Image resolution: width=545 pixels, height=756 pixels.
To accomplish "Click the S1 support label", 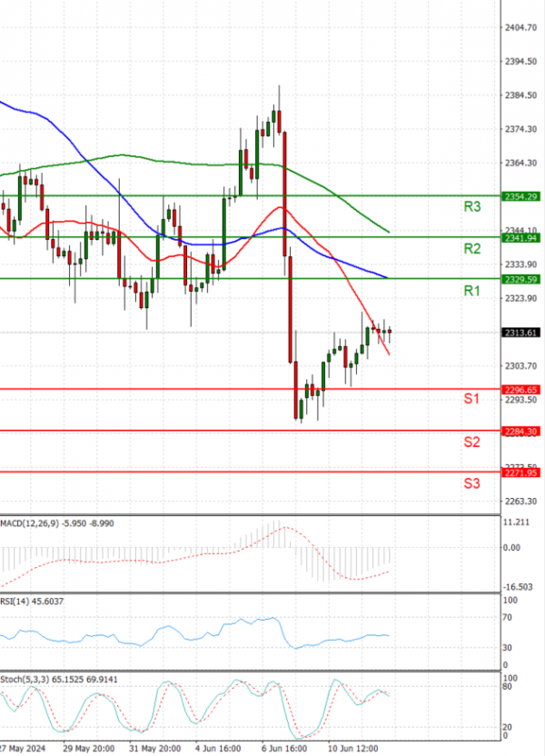I will [471, 399].
